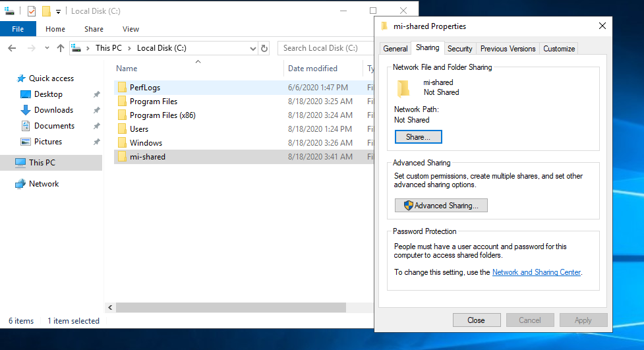Viewport: 644px width, 350px height.
Task: Click the Properties quick access toolbar icon
Action: coord(32,11)
